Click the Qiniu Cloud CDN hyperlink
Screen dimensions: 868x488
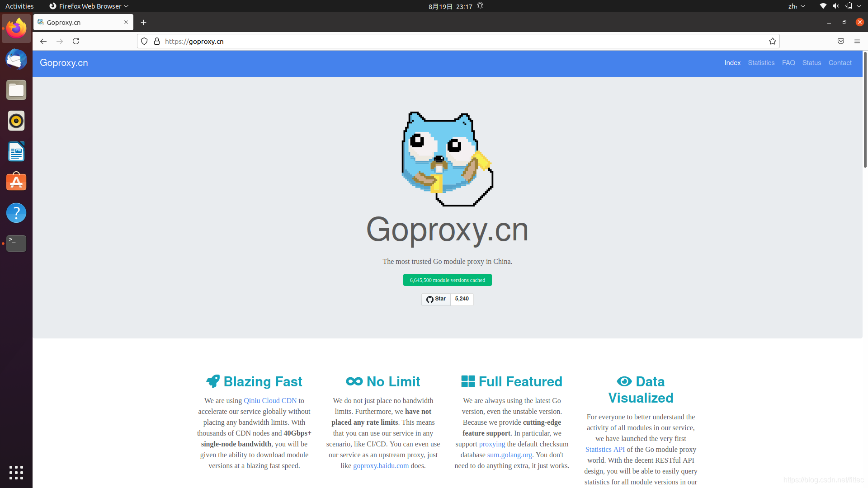[270, 400]
